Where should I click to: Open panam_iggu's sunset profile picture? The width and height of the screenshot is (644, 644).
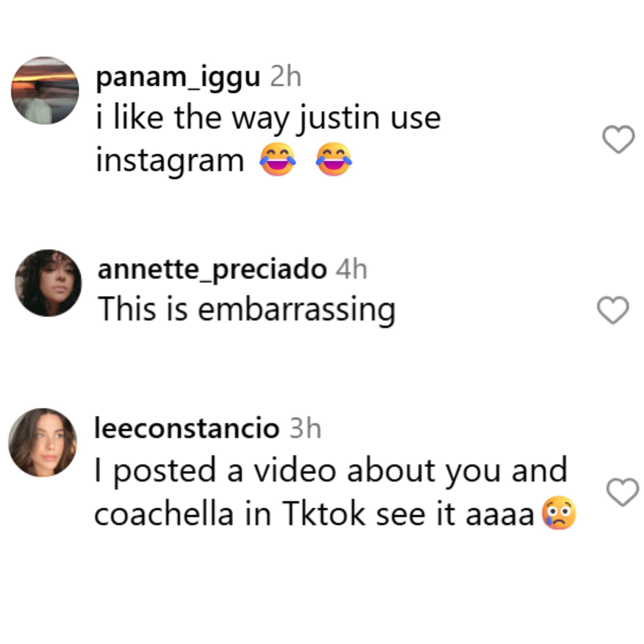pyautogui.click(x=45, y=90)
